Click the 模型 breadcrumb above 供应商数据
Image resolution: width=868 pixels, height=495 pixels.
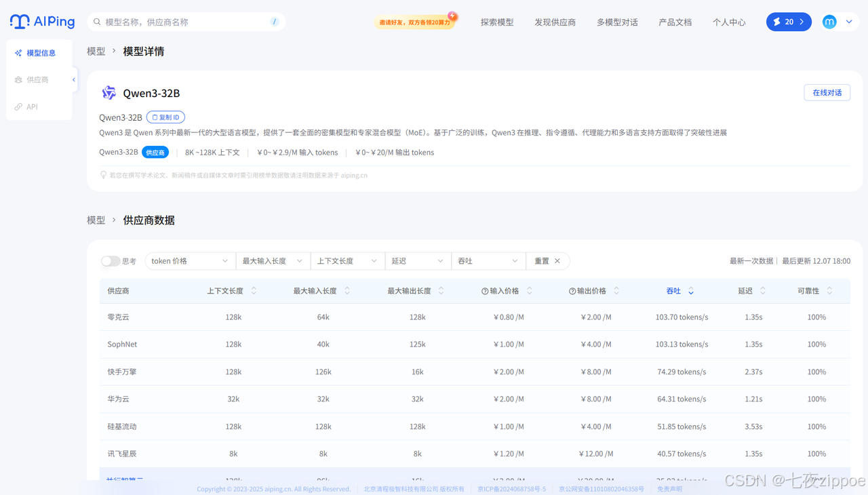96,220
